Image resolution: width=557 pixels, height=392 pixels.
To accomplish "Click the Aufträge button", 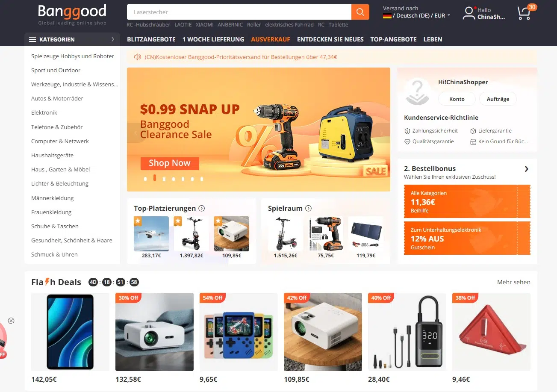I will [x=498, y=99].
